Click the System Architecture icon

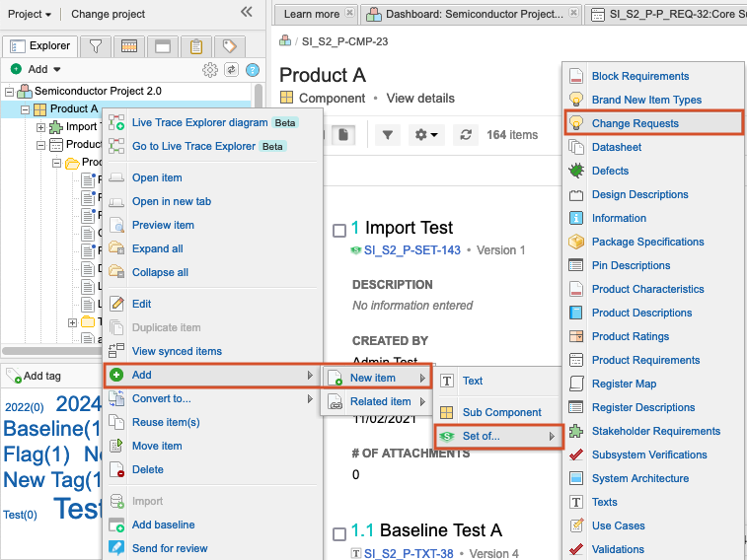pos(576,478)
